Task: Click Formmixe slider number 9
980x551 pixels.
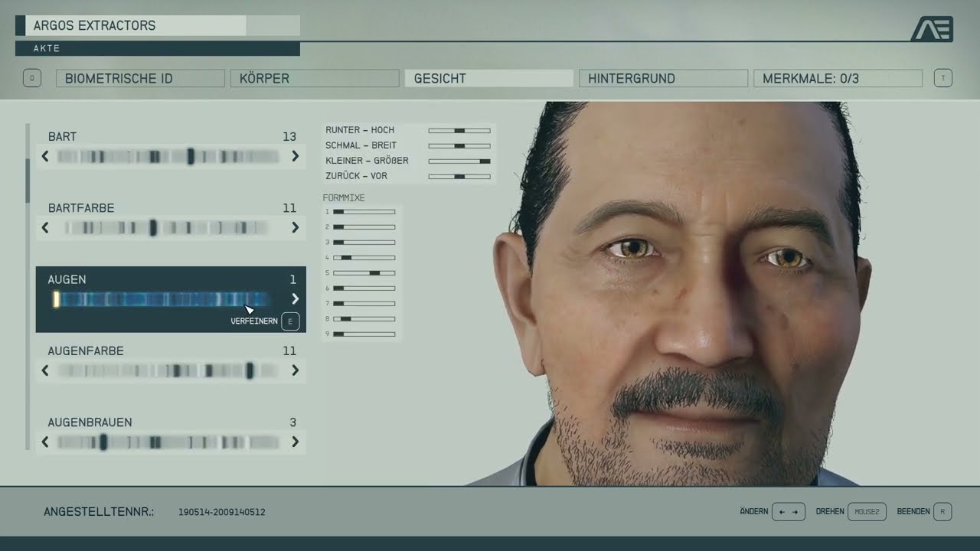Action: click(x=364, y=334)
